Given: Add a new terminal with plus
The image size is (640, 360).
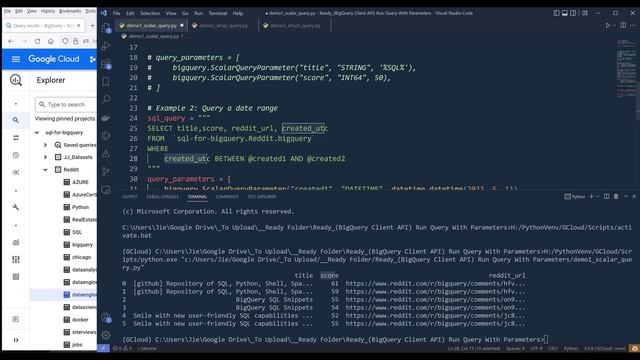Looking at the screenshot, I should [591, 197].
